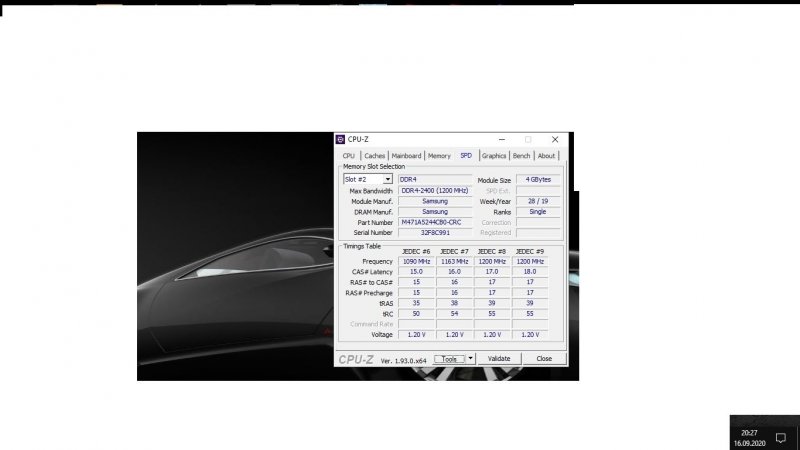Open the Graphics tab

coord(494,156)
